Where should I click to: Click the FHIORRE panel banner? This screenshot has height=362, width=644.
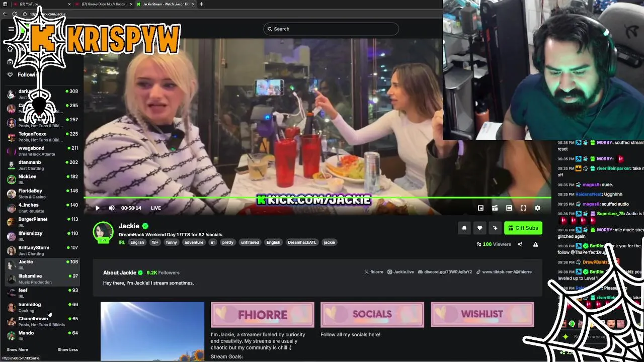pyautogui.click(x=262, y=314)
